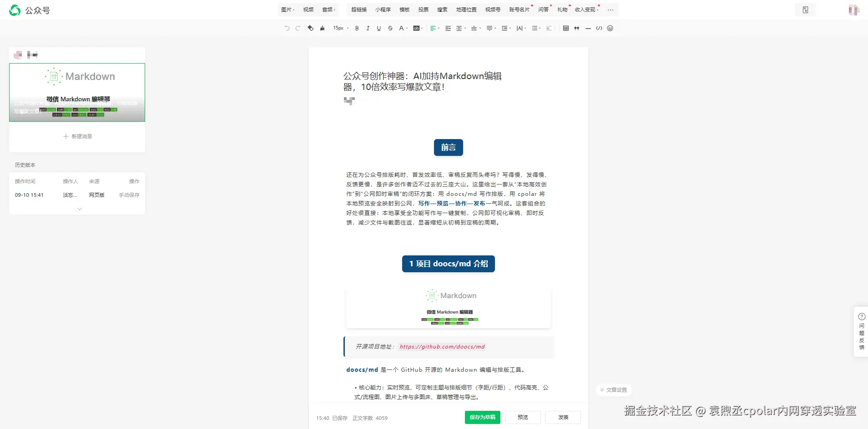Click the 视频号 insert option
The height and width of the screenshot is (429, 868).
point(493,10)
